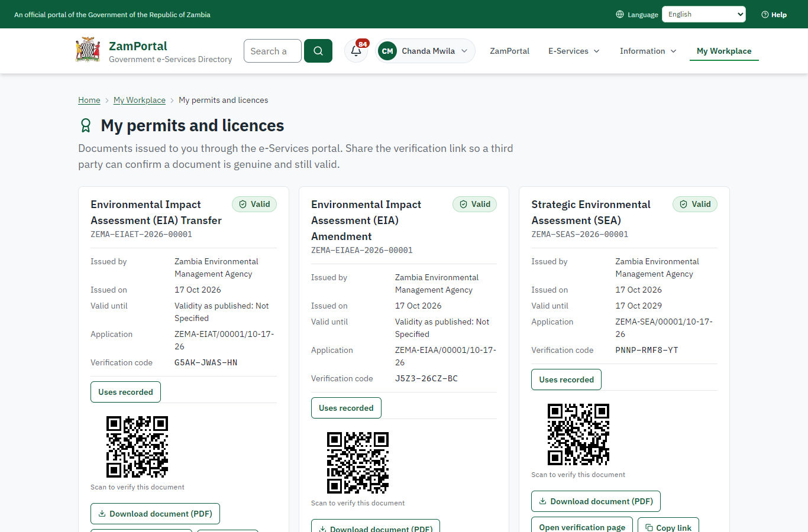The width and height of the screenshot is (808, 532).
Task: Click the magnifier search button
Action: coord(318,51)
